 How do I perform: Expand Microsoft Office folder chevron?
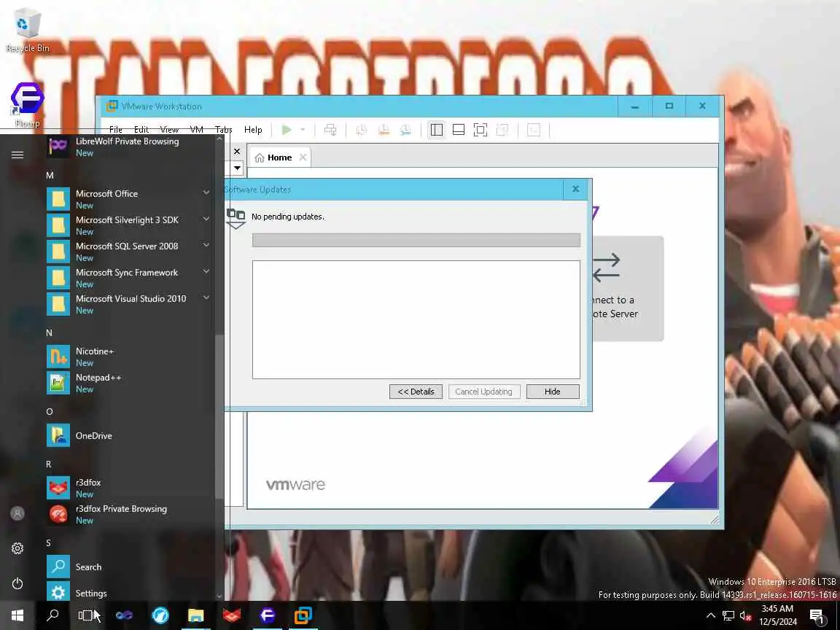tap(206, 192)
